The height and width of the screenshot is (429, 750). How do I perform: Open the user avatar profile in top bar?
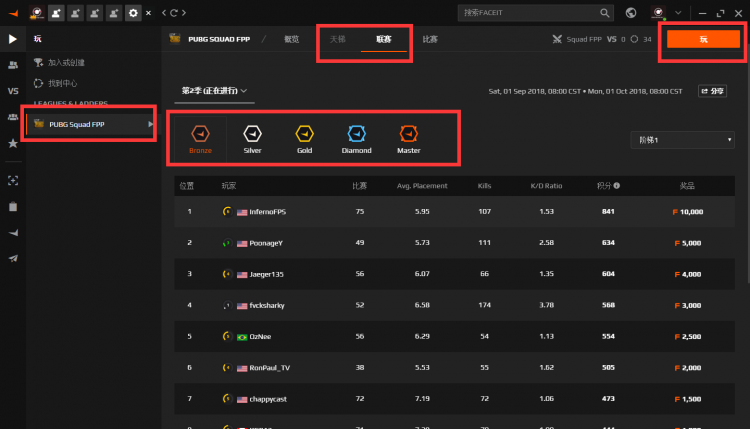coord(659,13)
